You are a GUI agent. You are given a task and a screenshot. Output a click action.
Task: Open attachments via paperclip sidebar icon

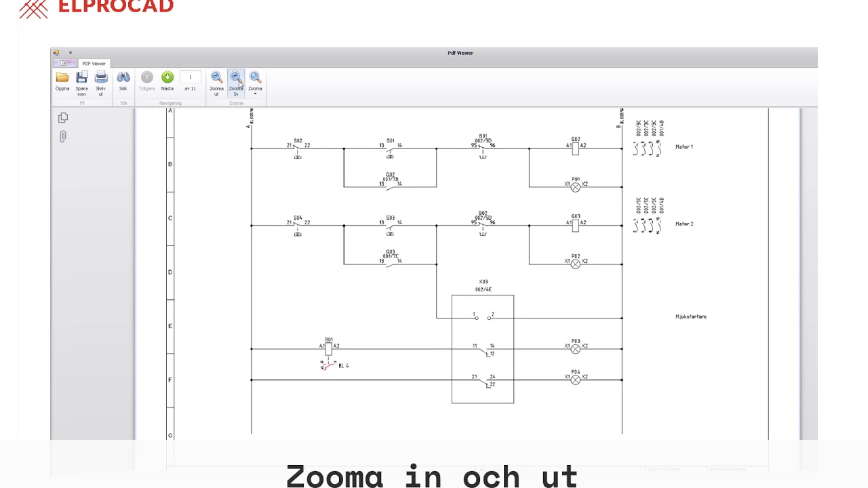tap(63, 137)
